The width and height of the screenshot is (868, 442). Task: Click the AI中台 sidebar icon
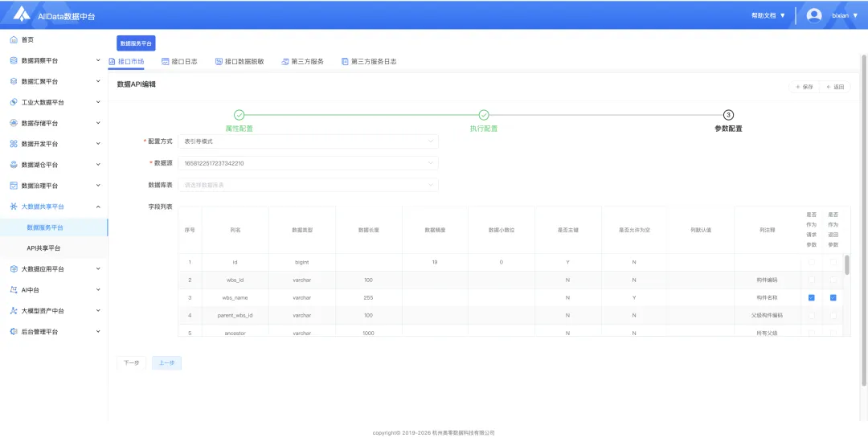point(14,290)
